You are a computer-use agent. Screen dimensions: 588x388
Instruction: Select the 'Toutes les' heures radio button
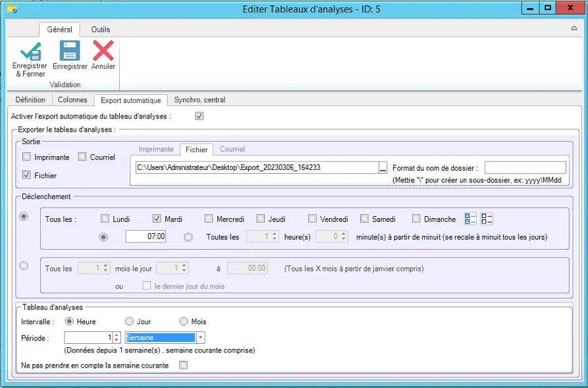(188, 236)
